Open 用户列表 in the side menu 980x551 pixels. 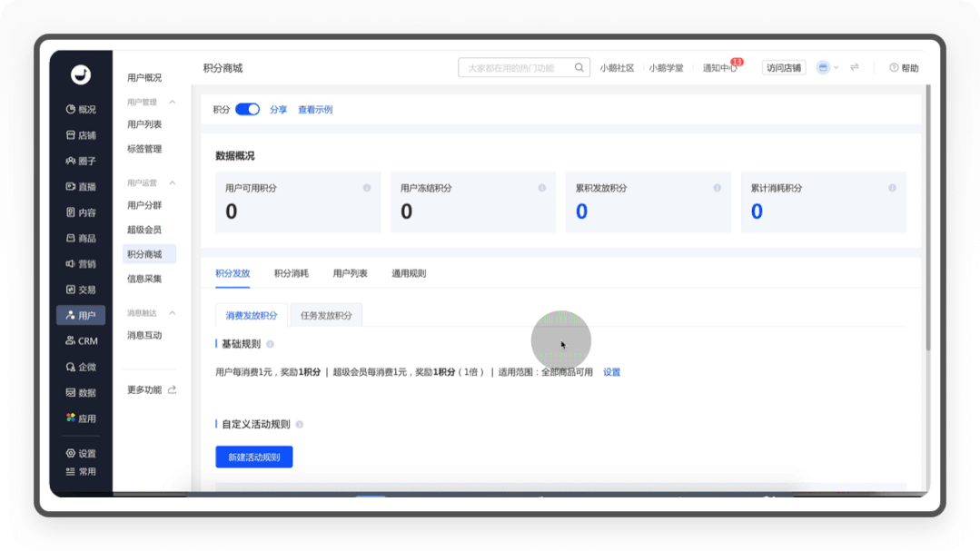(x=144, y=124)
